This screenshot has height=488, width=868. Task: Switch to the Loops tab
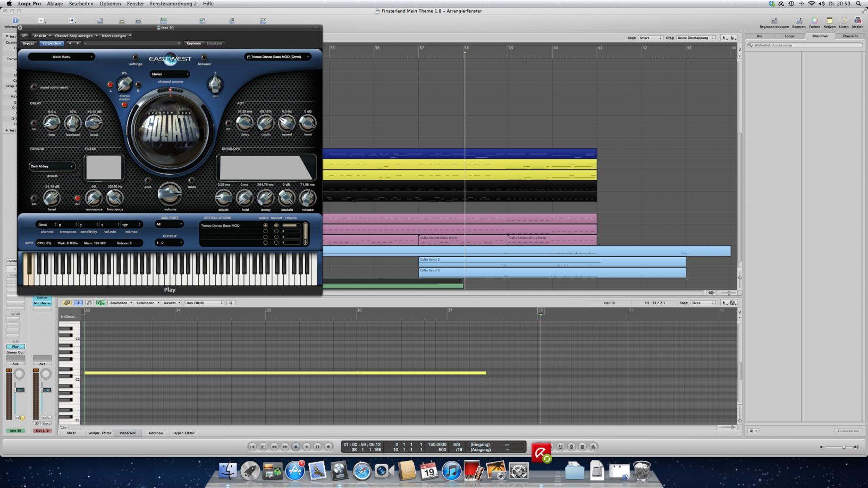[789, 36]
